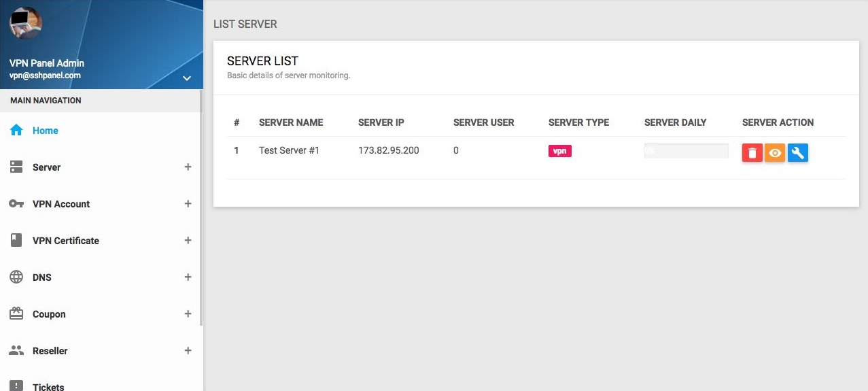The image size is (868, 391).
Task: Click the Coupon gift card icon
Action: (16, 314)
